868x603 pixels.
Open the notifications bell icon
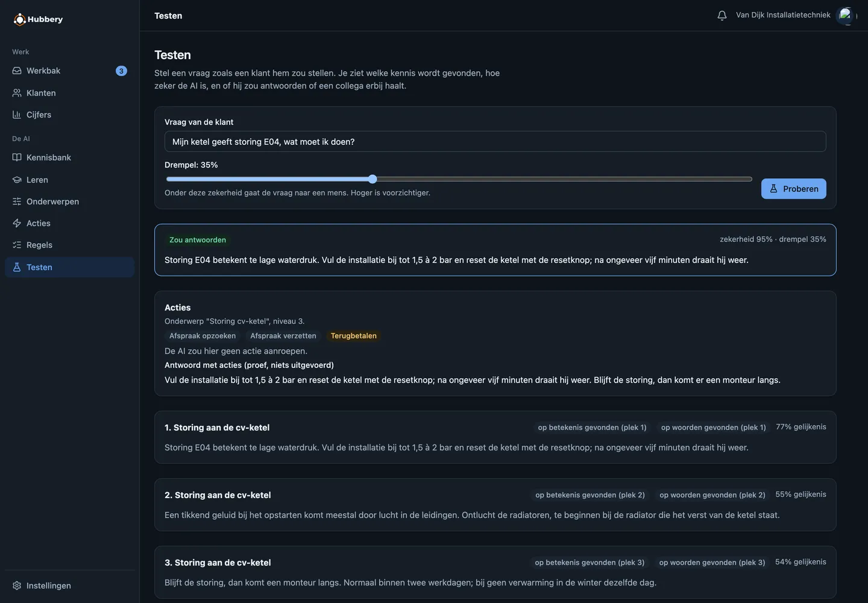[x=722, y=16]
